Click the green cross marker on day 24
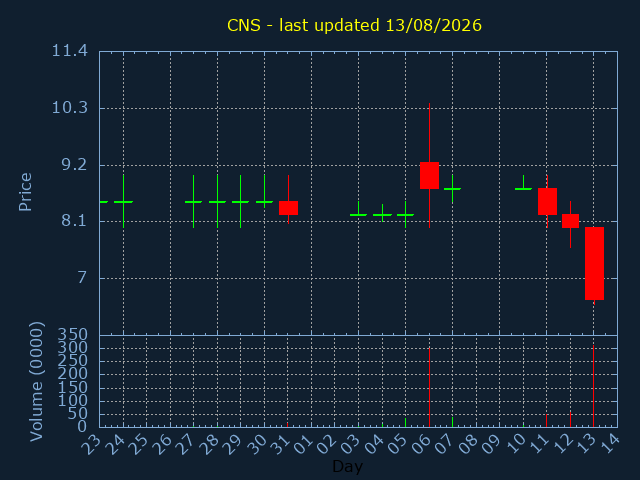Image resolution: width=640 pixels, height=480 pixels. [123, 202]
